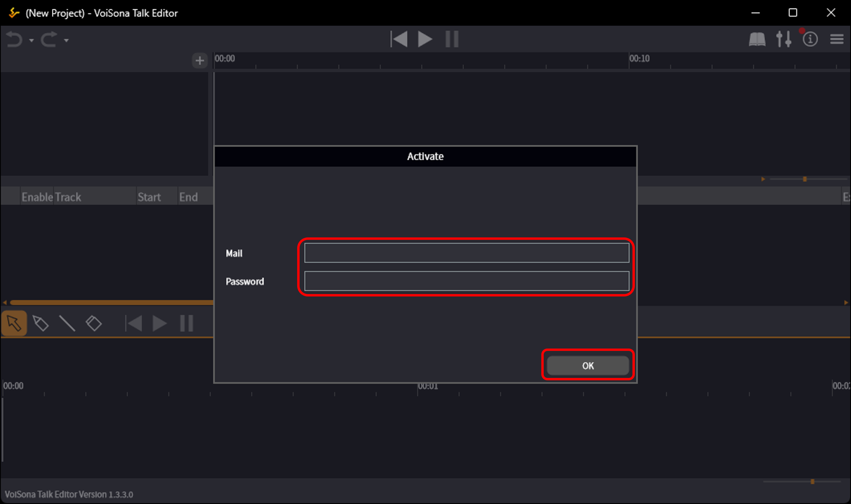This screenshot has width=851, height=504.
Task: Open the mixer sliders icon
Action: (784, 39)
